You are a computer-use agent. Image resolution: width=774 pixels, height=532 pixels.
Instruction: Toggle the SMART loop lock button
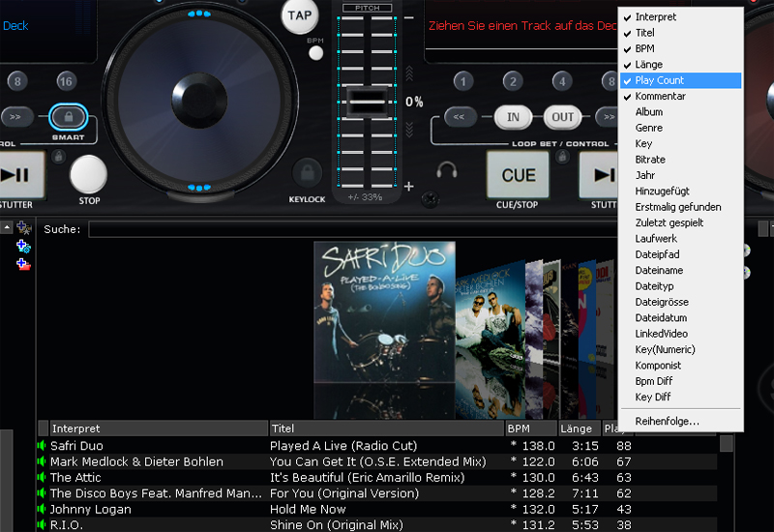(68, 117)
